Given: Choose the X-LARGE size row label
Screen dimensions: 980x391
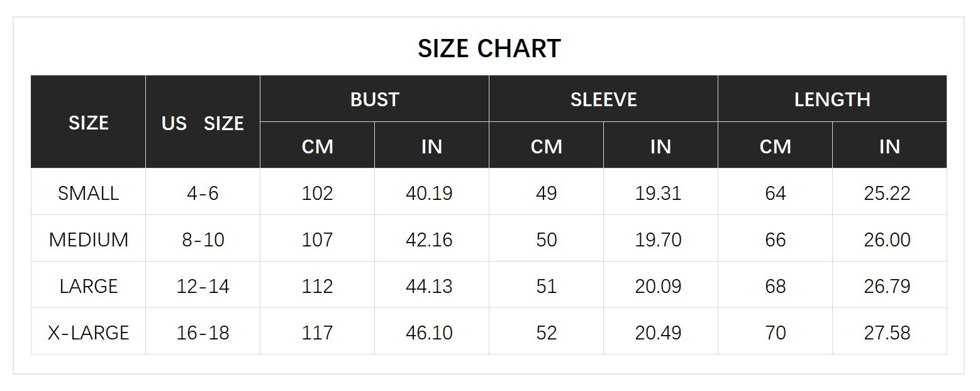Looking at the screenshot, I should coord(88,333).
